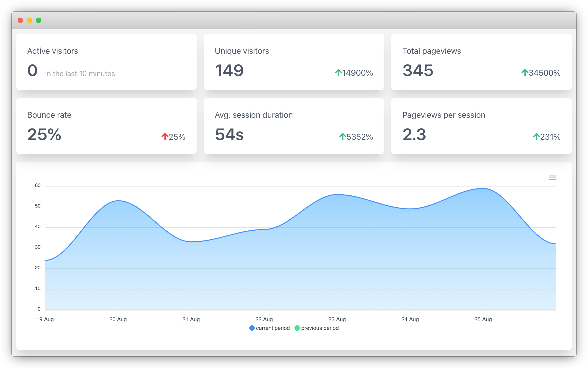The image size is (588, 368).
Task: Click the 24 Aug axis label
Action: click(410, 319)
